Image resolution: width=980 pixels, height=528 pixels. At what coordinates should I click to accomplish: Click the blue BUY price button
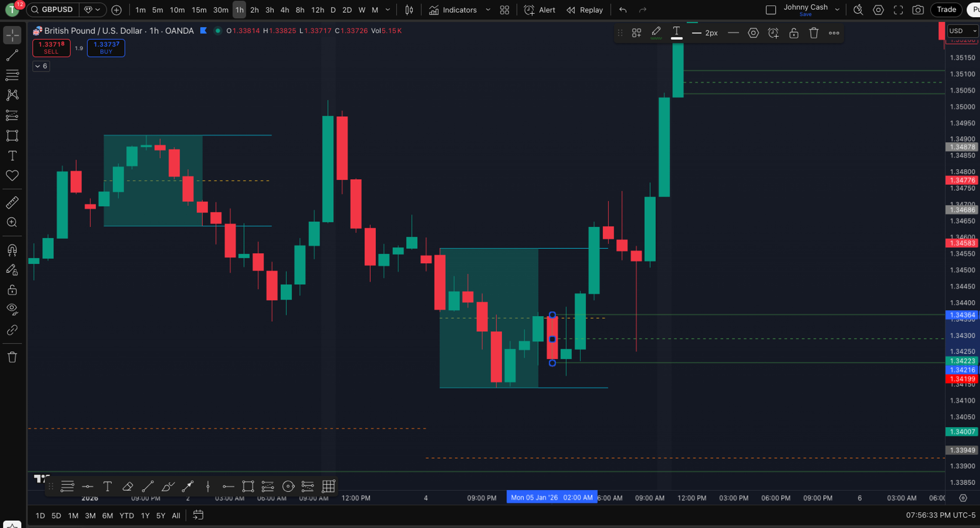pos(106,48)
